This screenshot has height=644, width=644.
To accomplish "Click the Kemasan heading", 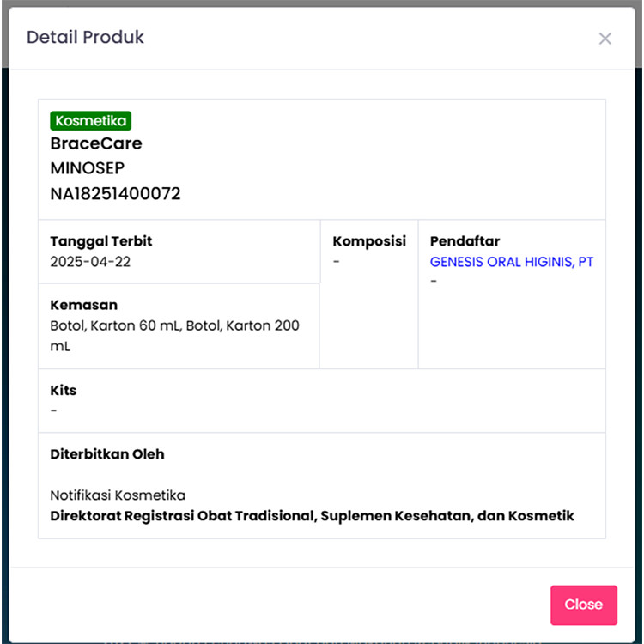I will point(83,305).
